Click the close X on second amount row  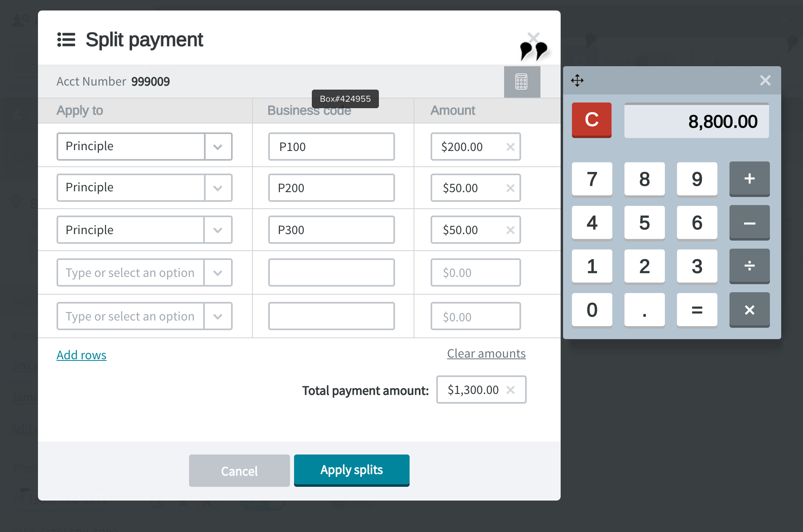click(510, 188)
